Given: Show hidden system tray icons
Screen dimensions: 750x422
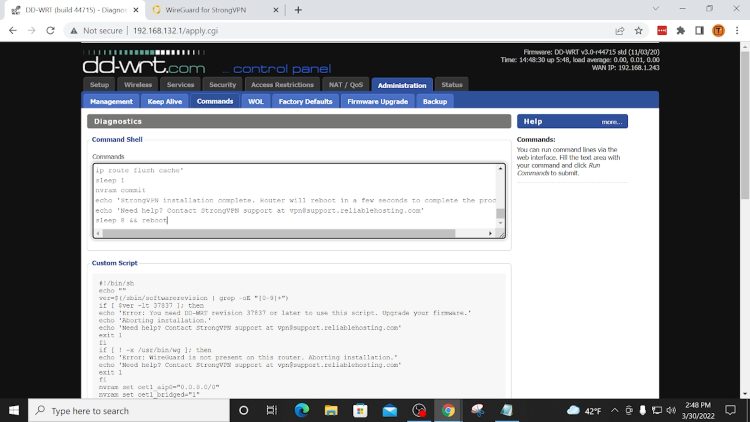Looking at the screenshot, I should (615, 411).
